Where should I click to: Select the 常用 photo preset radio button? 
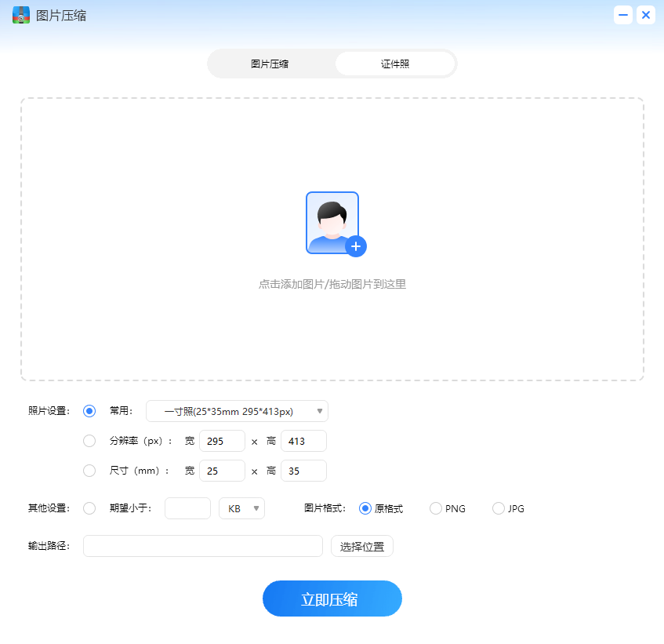click(x=89, y=410)
